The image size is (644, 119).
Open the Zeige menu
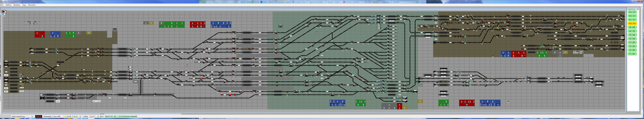click(x=24, y=5)
